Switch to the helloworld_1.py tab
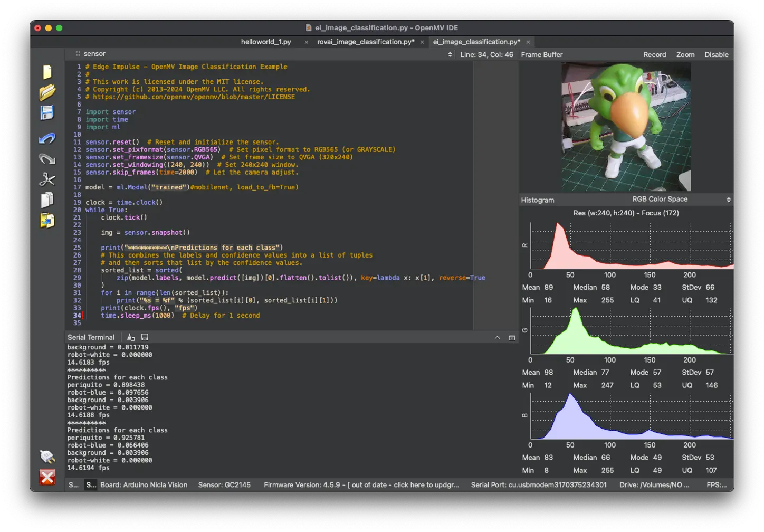This screenshot has width=764, height=532. pos(266,42)
